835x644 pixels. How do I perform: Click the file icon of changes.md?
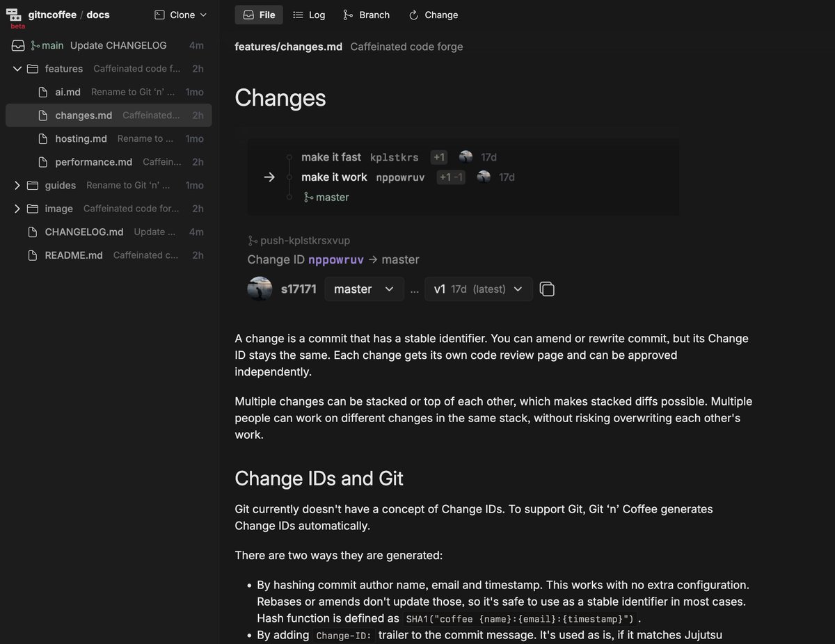(43, 115)
